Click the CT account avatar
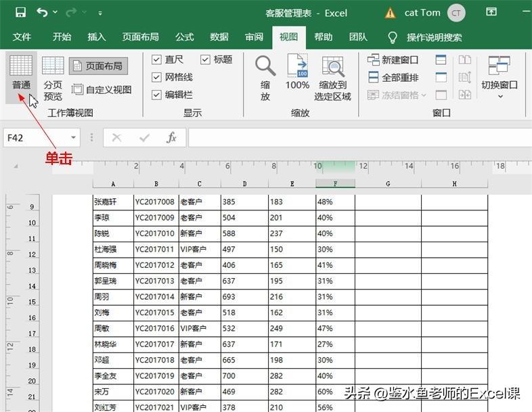The height and width of the screenshot is (412, 532). [x=456, y=13]
